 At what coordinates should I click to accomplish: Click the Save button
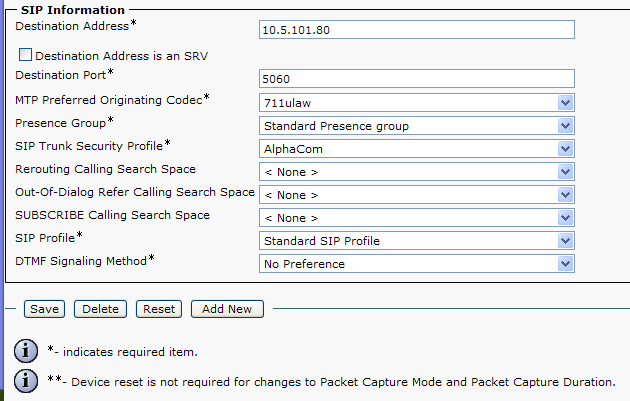44,309
